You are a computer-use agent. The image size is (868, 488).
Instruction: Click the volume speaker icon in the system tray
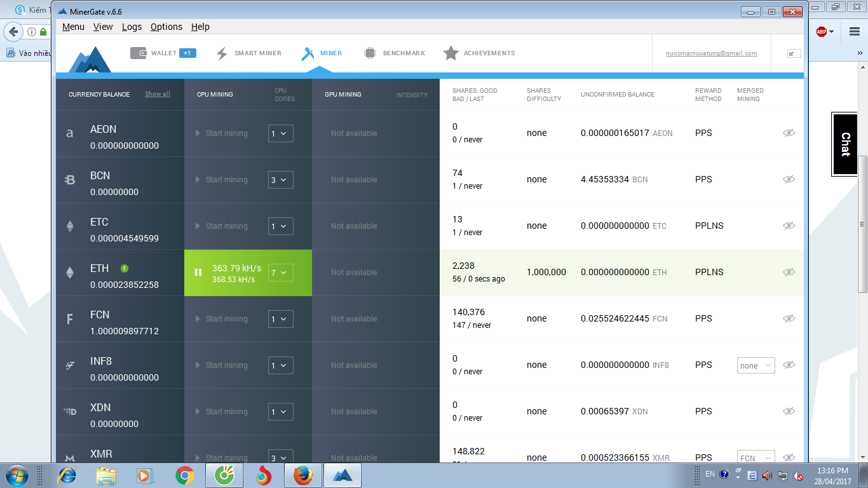[768, 475]
